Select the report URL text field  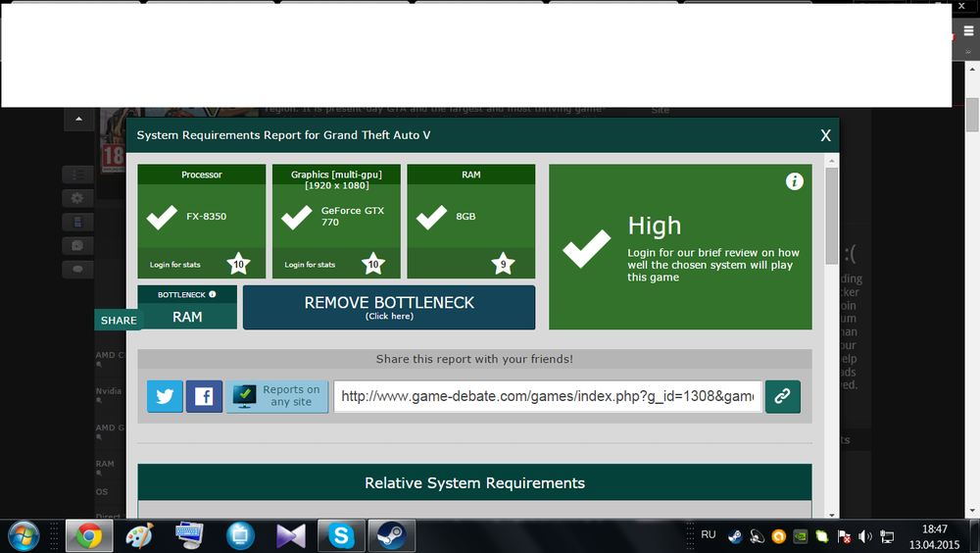point(548,396)
